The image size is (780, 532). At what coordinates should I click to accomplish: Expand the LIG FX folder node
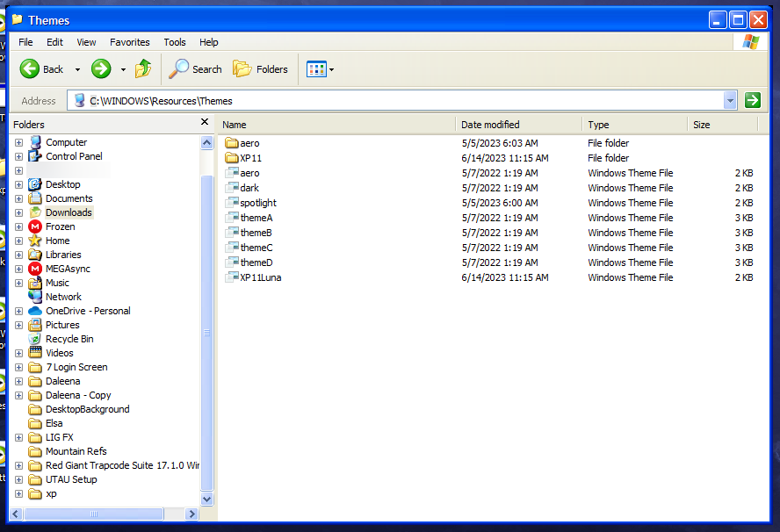point(19,437)
